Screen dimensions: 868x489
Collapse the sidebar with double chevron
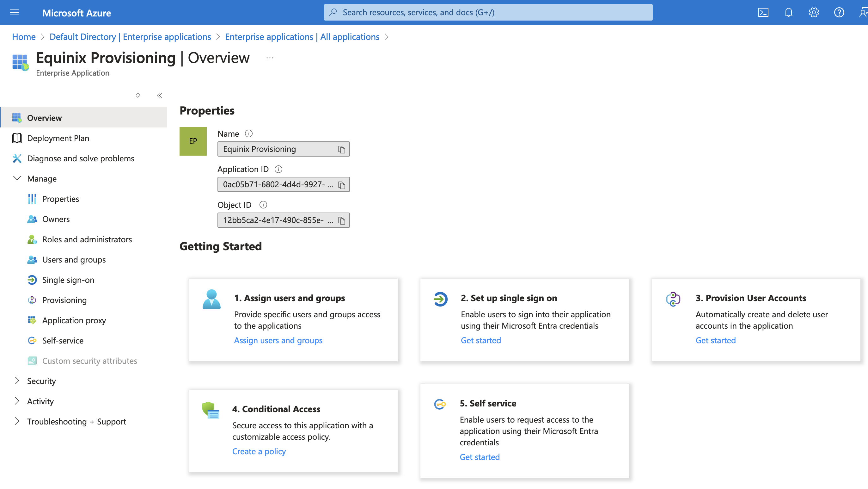point(159,96)
